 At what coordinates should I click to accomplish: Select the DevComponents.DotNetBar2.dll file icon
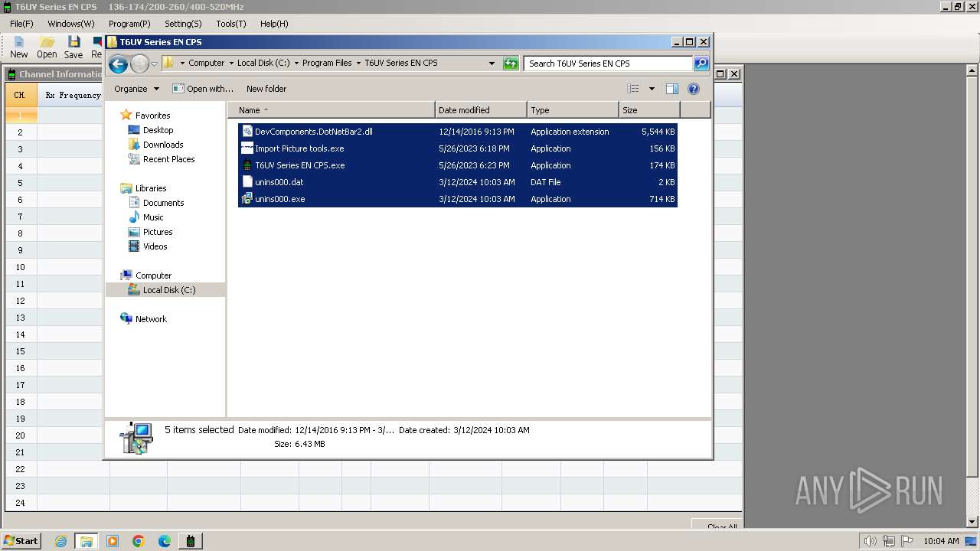tap(247, 132)
